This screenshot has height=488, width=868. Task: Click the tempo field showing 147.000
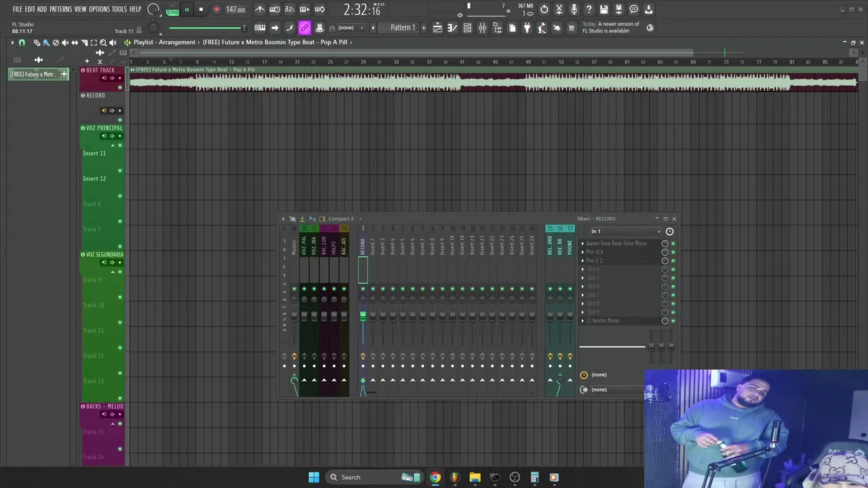click(x=236, y=9)
